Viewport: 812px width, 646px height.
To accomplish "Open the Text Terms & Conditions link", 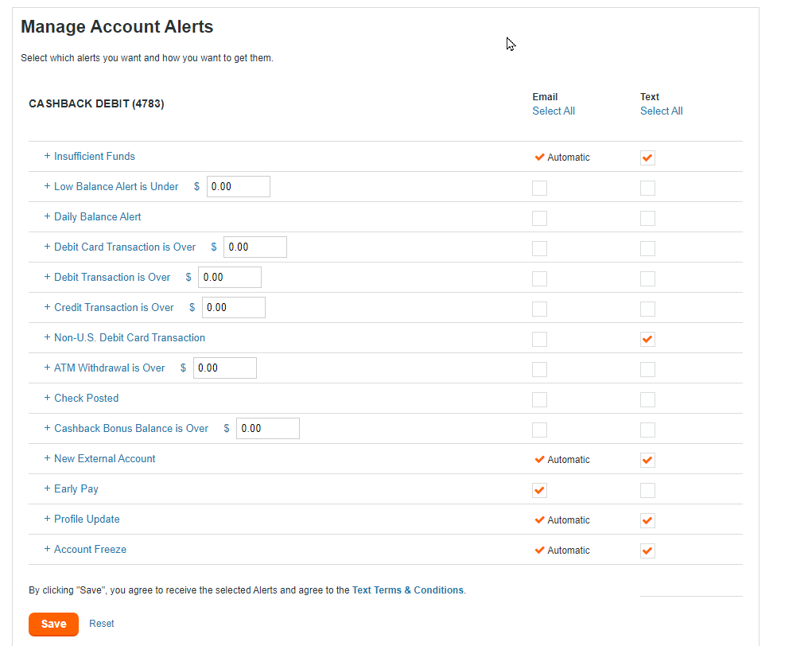I will click(407, 590).
